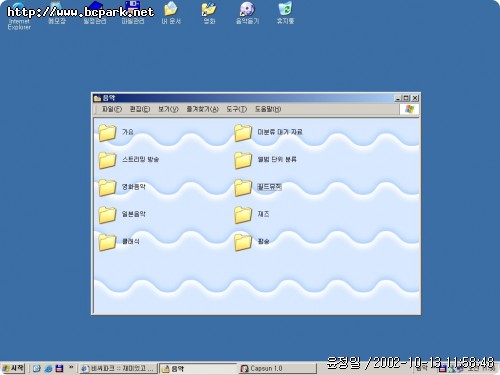Select the 메모장 desktop shortcut
Viewport: 500px width, 375px height.
[57, 13]
